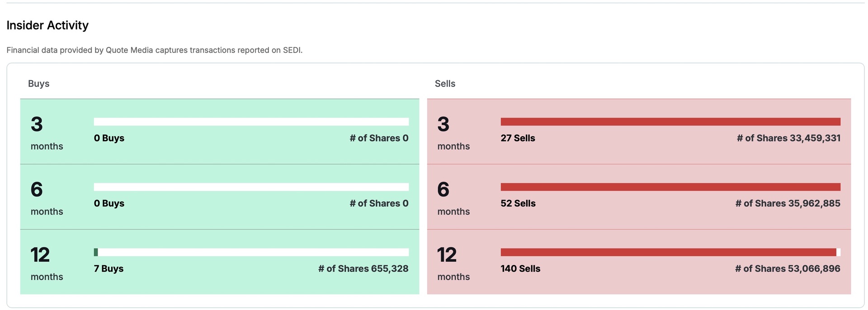
Task: Click the Quote Media SEDI disclaimer text
Action: pos(154,50)
